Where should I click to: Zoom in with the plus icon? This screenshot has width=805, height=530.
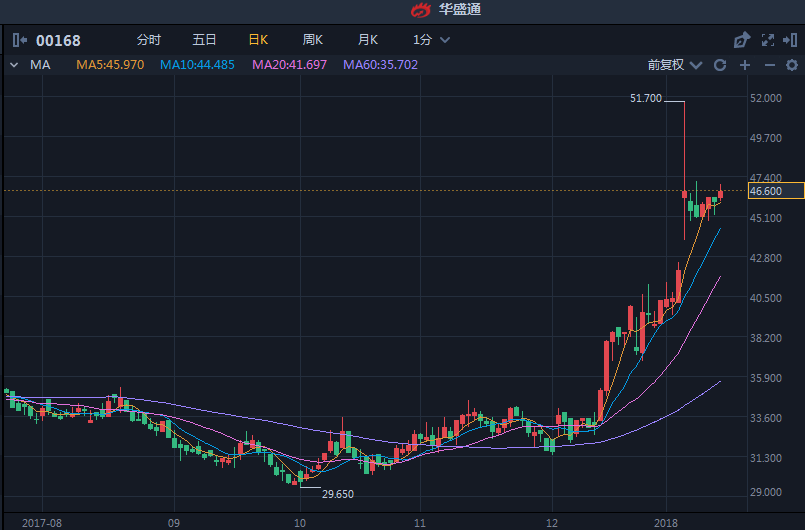tap(745, 65)
